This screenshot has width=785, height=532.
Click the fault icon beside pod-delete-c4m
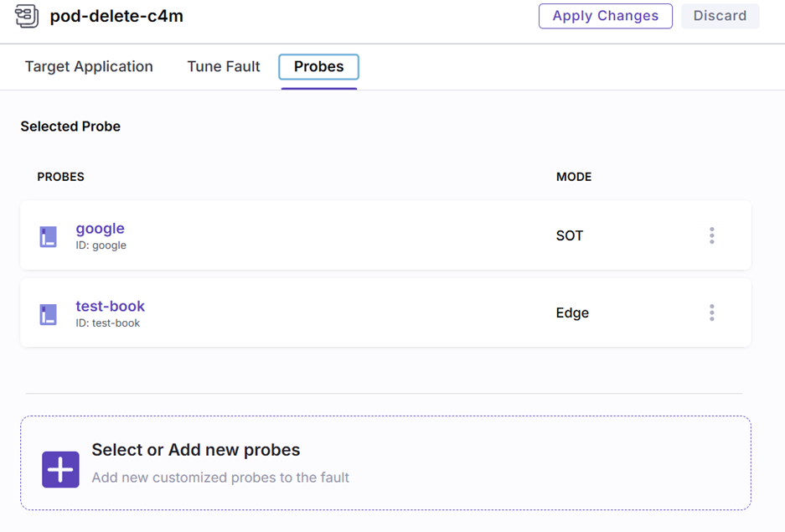click(27, 16)
